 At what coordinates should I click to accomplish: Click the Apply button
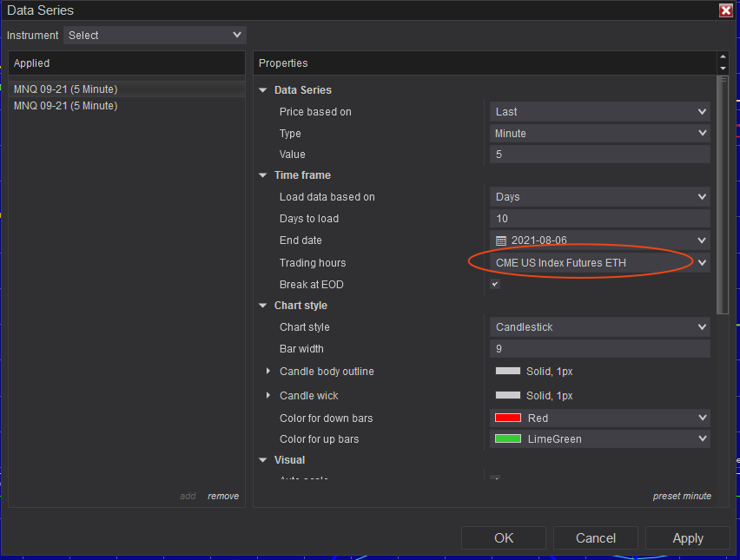(x=688, y=537)
